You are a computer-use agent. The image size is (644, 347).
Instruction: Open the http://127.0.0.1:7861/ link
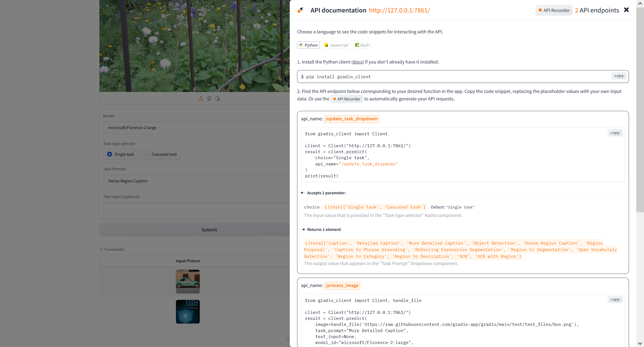[399, 10]
